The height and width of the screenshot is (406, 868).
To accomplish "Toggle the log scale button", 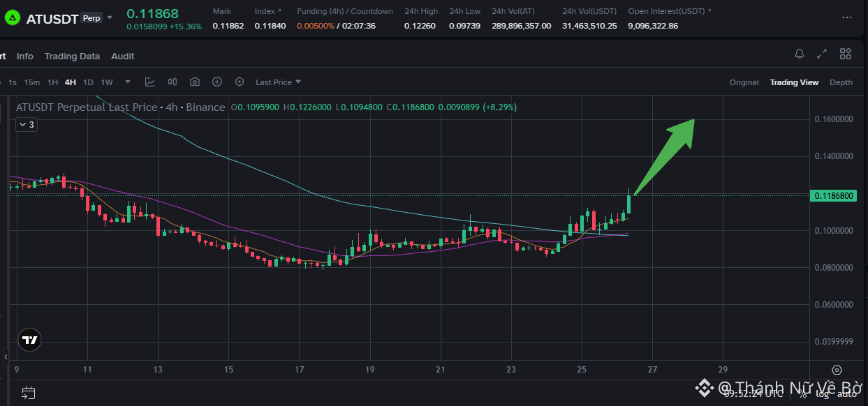I will 823,393.
